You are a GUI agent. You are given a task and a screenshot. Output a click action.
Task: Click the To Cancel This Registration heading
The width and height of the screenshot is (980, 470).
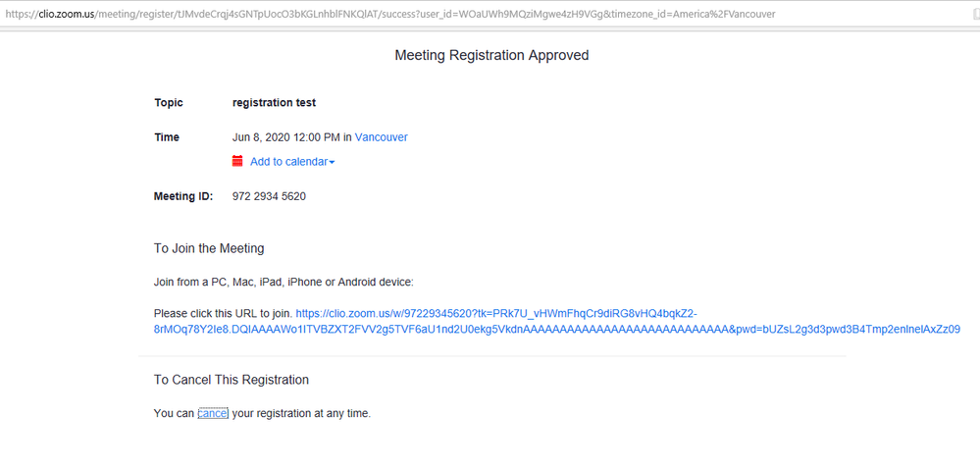[x=232, y=380]
